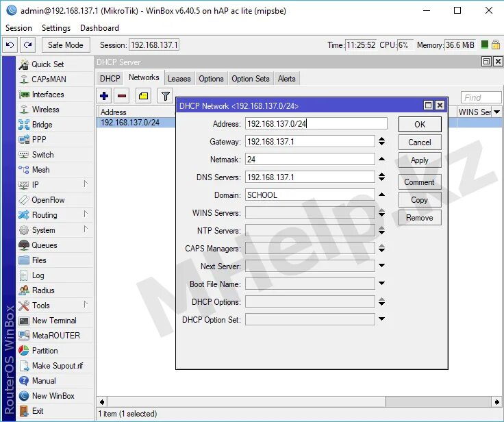Viewport: 504px width, 422px height.
Task: Click DHCP Options up-down stepper
Action: click(x=381, y=301)
